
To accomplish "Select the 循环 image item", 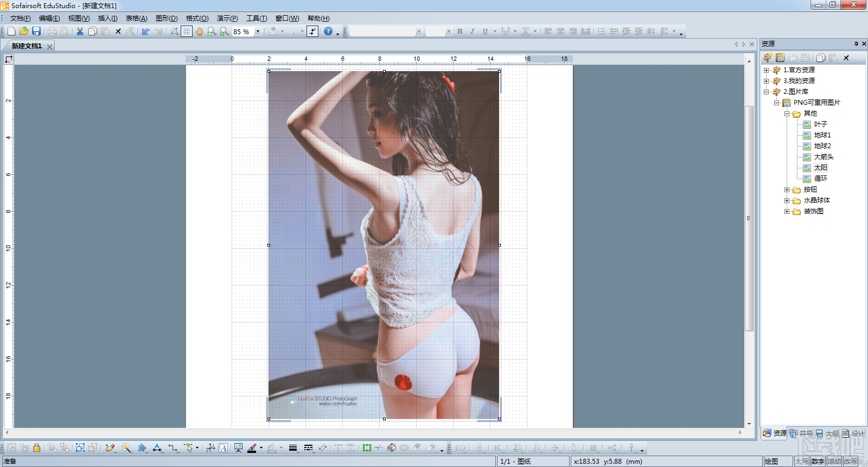I will pyautogui.click(x=820, y=179).
